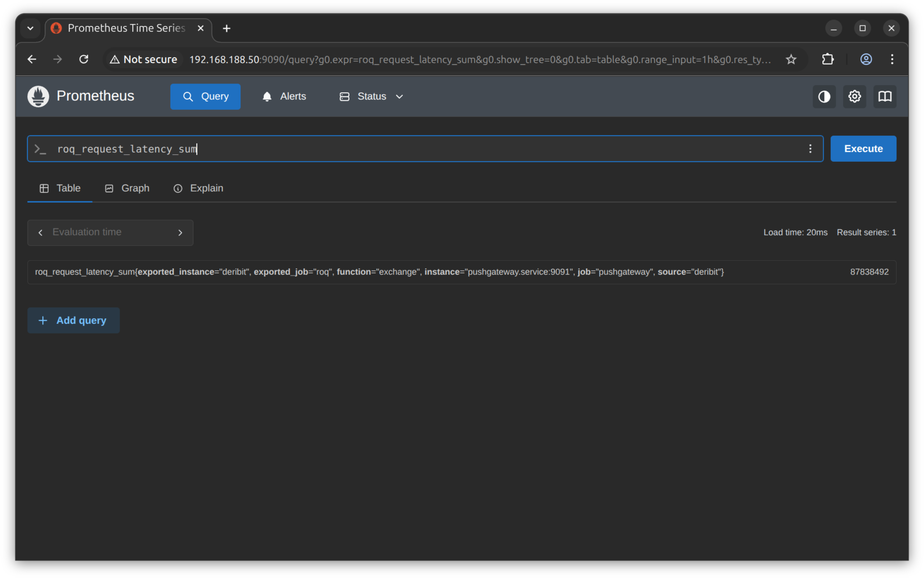Open the Alerts page
924x578 pixels.
point(284,97)
